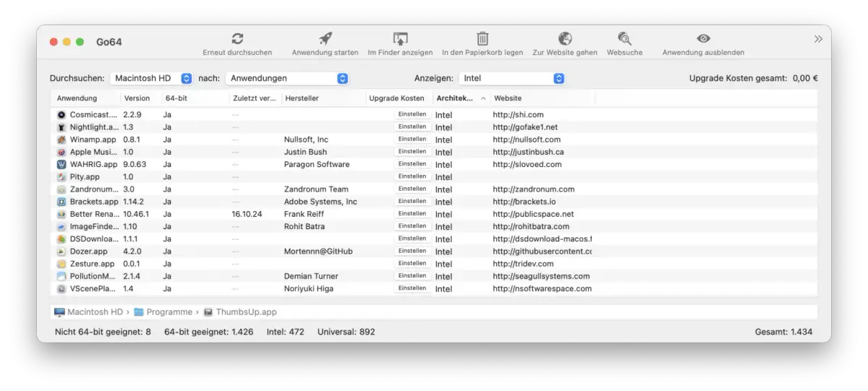Click Winamp.app icon in list
868x391 pixels.
tap(61, 139)
